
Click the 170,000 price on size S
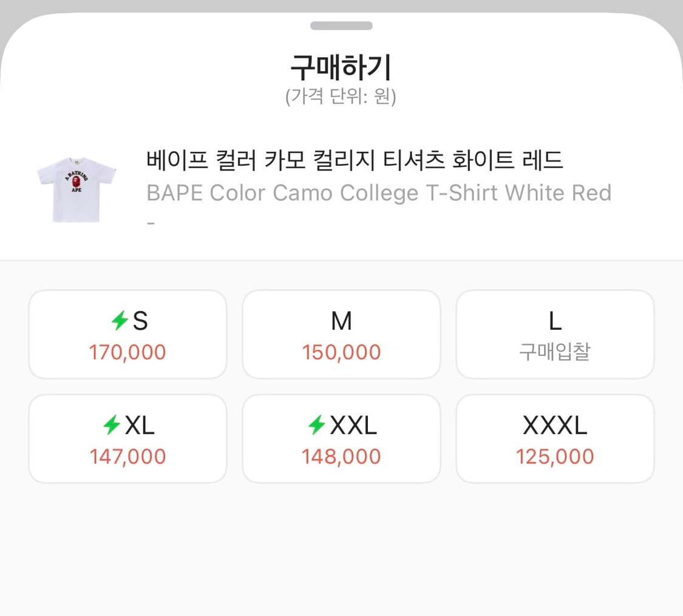click(x=127, y=352)
